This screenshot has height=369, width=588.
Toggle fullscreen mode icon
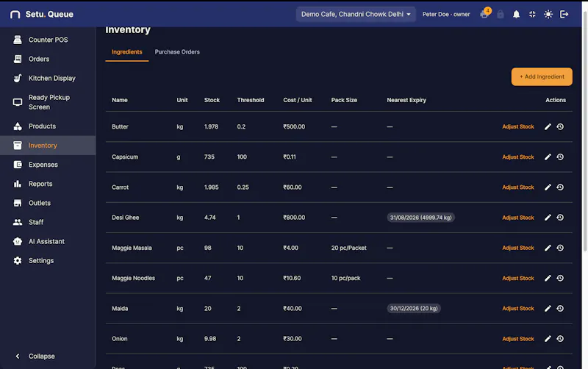point(532,14)
